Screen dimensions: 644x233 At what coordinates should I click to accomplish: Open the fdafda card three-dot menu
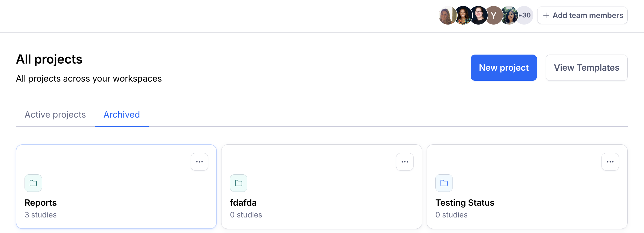405,162
